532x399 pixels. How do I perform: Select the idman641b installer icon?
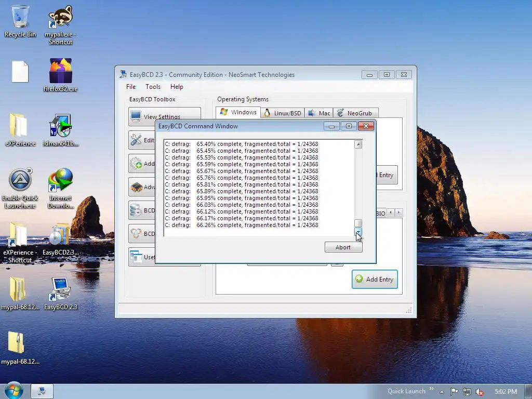pos(60,129)
